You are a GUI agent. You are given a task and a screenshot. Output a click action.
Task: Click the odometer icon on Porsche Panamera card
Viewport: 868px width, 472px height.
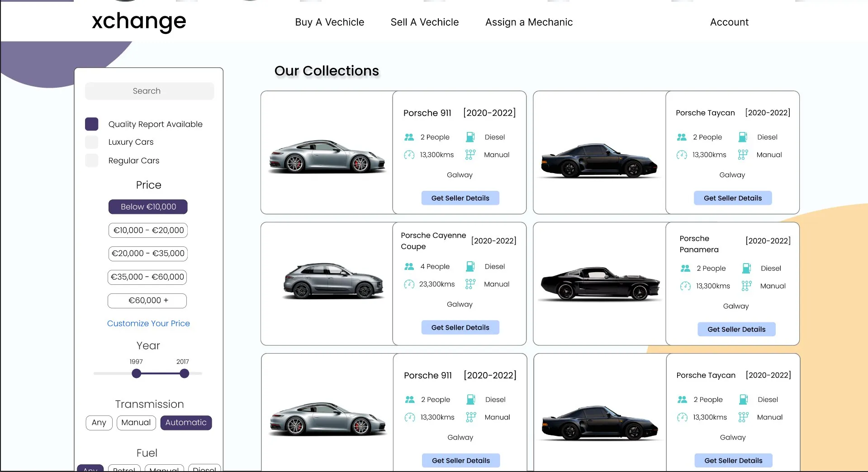(685, 286)
